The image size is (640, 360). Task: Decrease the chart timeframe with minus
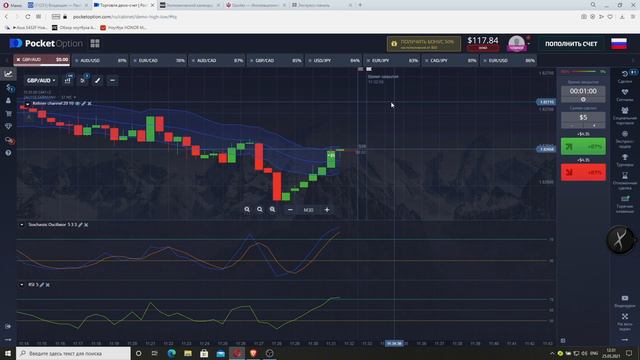click(290, 210)
